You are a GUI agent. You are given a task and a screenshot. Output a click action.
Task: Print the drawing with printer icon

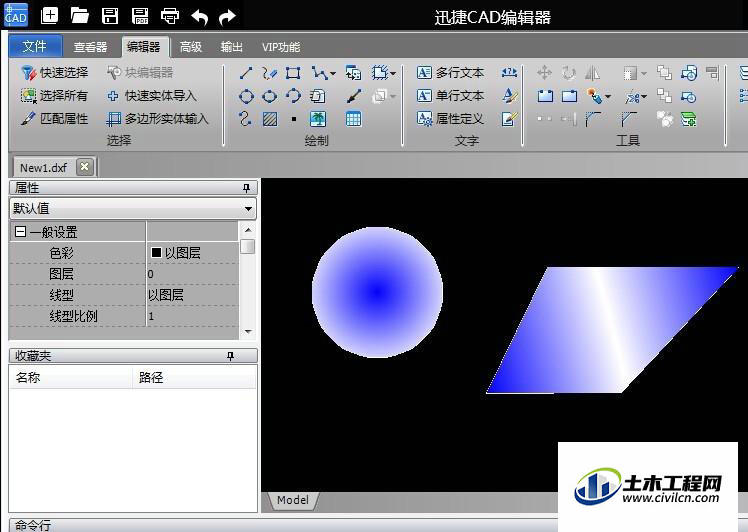click(x=170, y=16)
